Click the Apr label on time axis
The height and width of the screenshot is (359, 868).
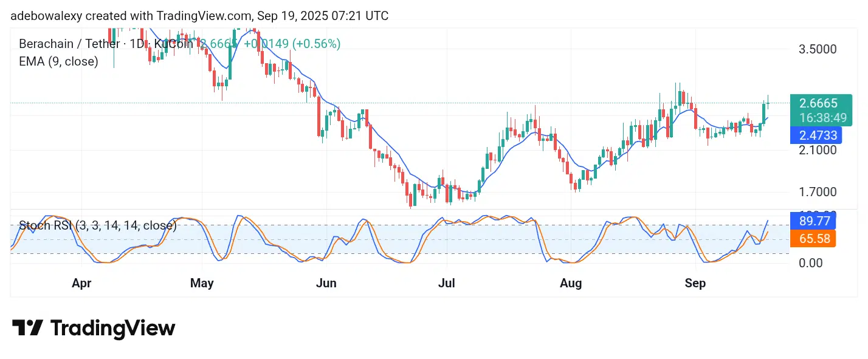81,283
